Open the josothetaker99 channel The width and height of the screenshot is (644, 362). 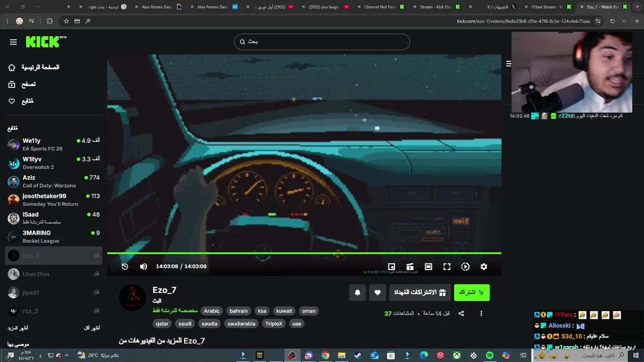pyautogui.click(x=53, y=200)
